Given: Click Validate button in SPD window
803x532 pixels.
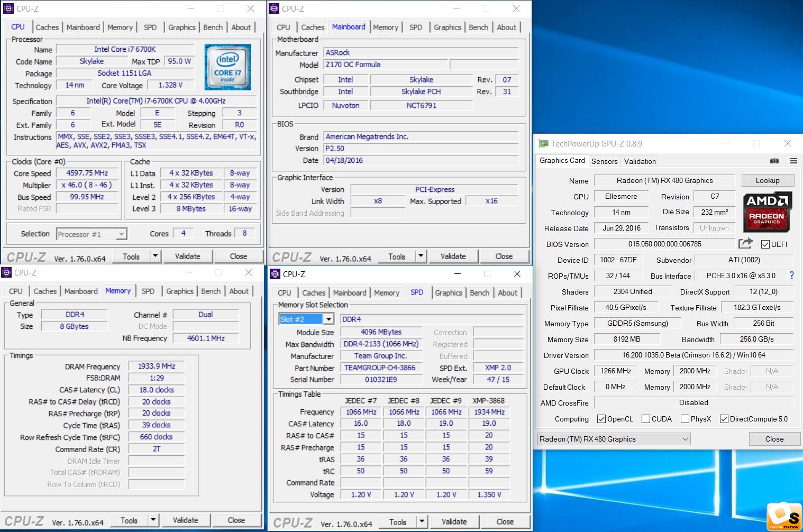Looking at the screenshot, I should coord(454,521).
